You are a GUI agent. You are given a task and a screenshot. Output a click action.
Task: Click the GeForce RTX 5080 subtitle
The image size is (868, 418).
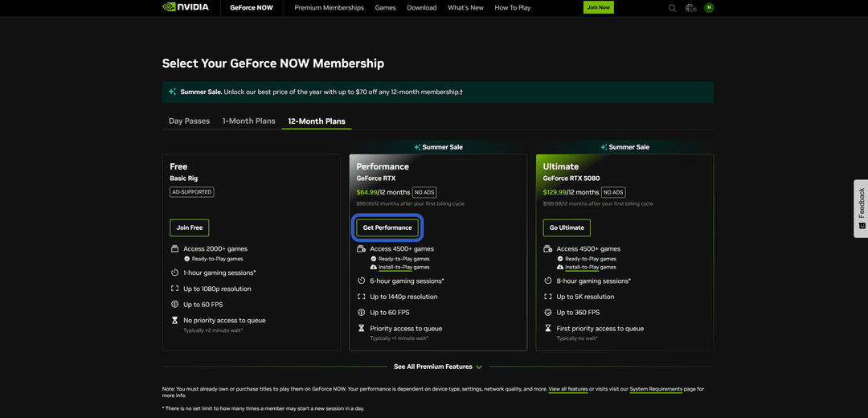click(571, 178)
